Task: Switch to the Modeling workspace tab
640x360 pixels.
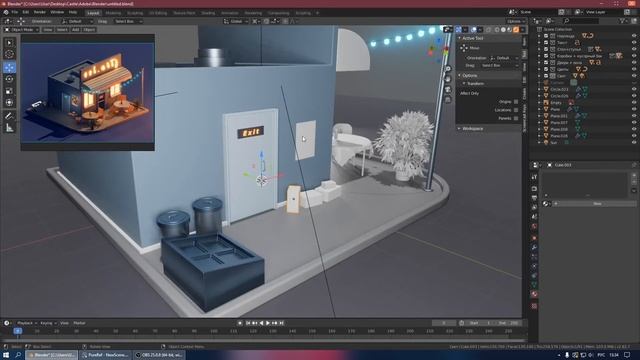Action: tap(113, 13)
